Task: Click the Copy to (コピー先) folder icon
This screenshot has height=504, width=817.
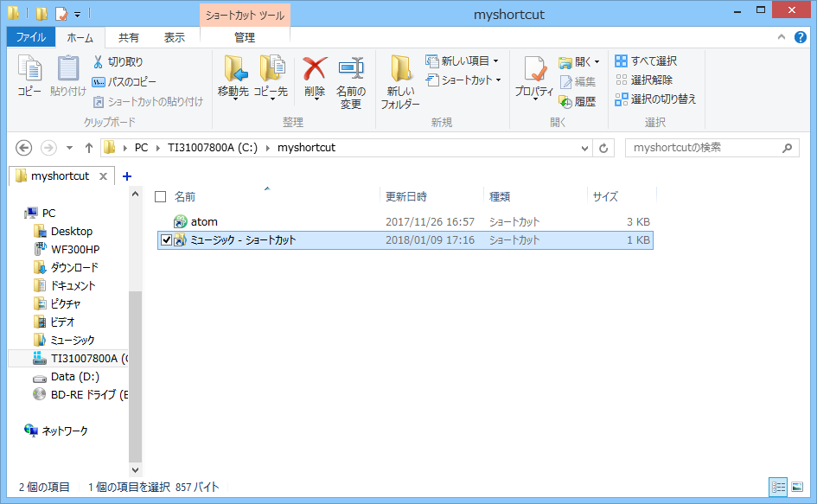Action: click(272, 68)
